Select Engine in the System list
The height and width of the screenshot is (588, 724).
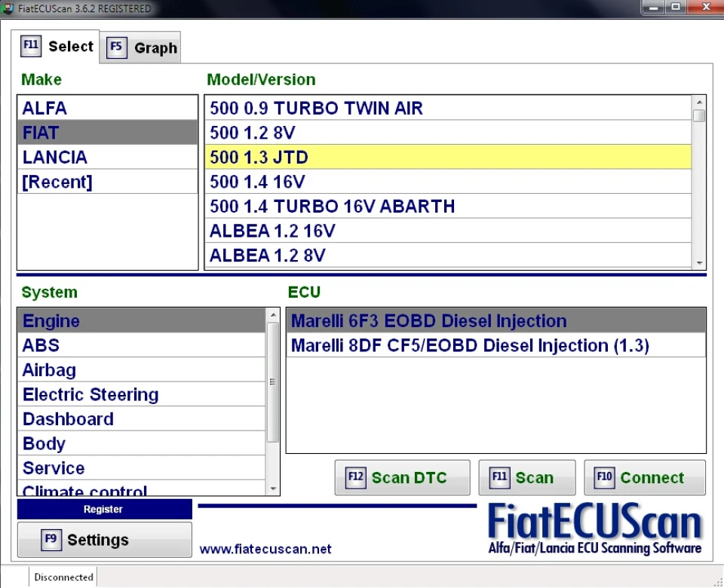point(141,320)
